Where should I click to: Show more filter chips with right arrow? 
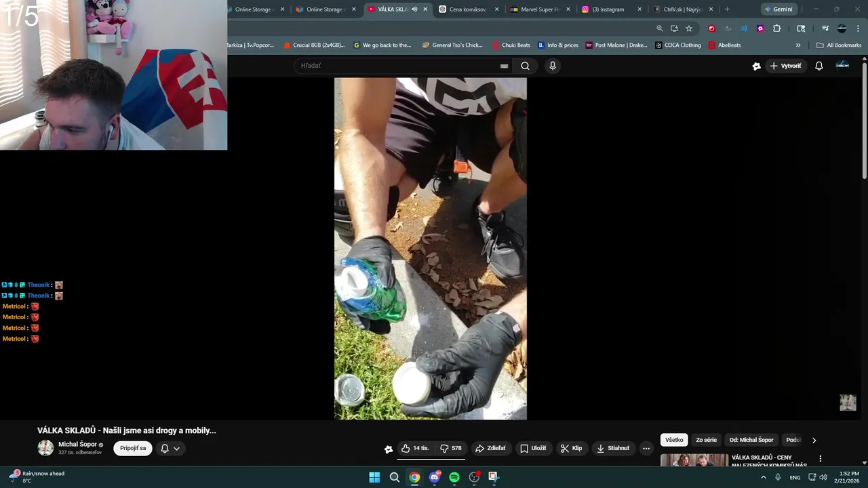pyautogui.click(x=814, y=440)
